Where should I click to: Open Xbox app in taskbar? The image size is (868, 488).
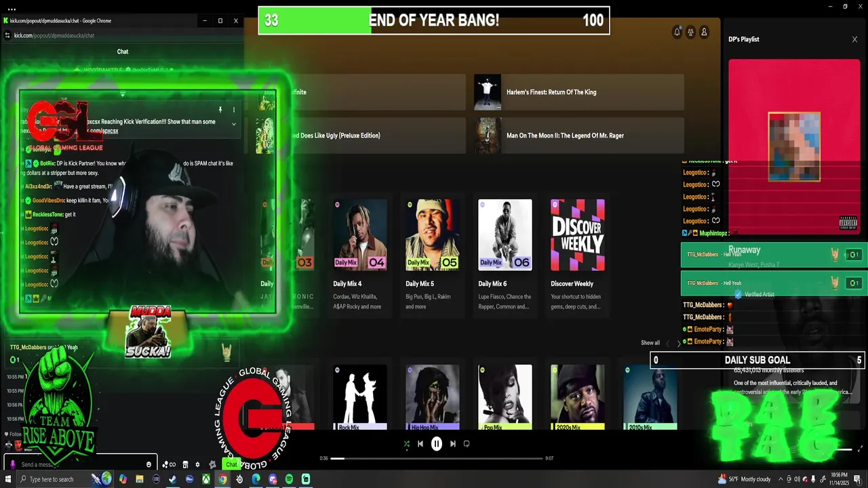[206, 479]
